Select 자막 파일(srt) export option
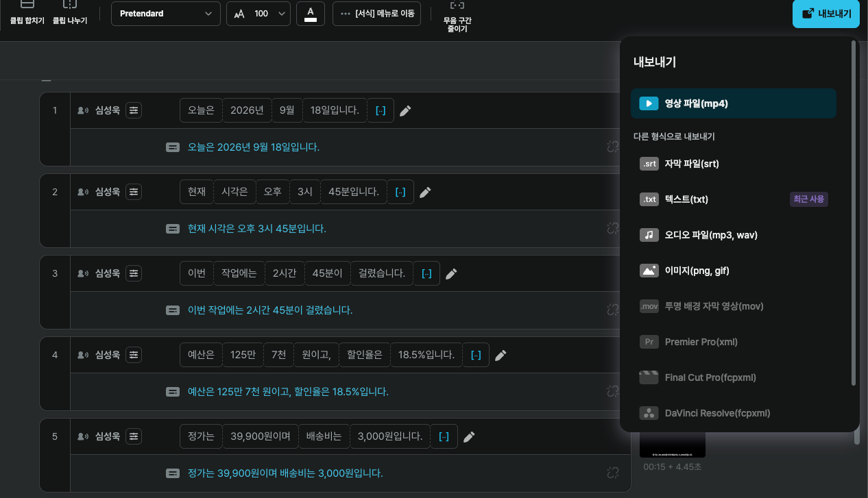The height and width of the screenshot is (498, 868). click(x=734, y=164)
